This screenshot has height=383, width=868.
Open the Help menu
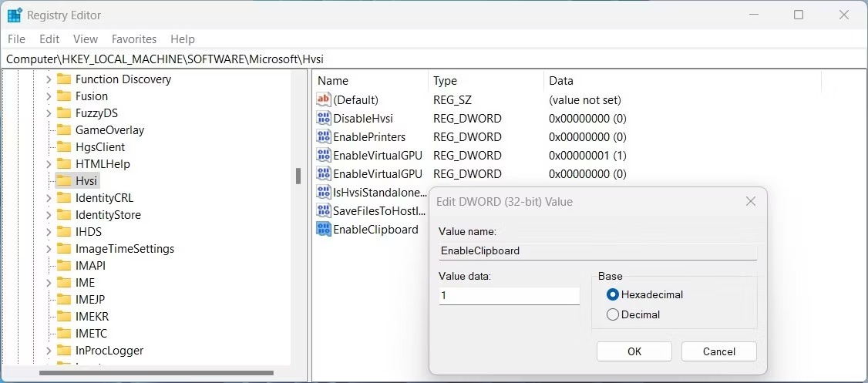(x=183, y=39)
